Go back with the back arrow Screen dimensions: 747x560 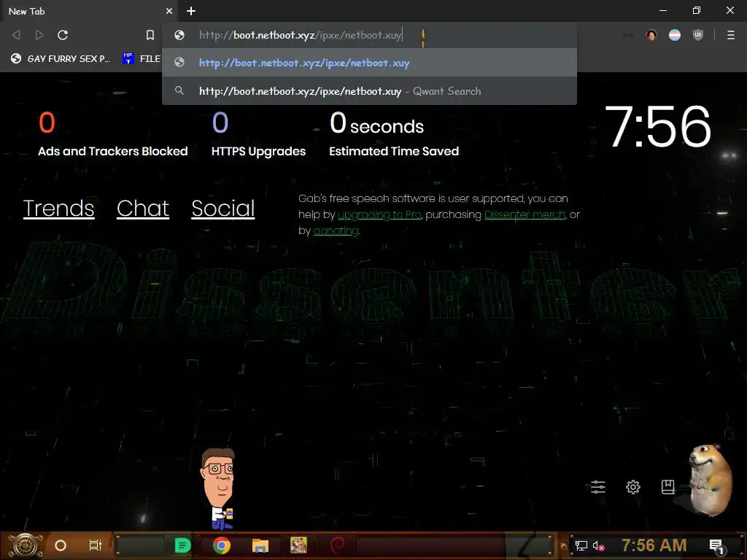[16, 35]
